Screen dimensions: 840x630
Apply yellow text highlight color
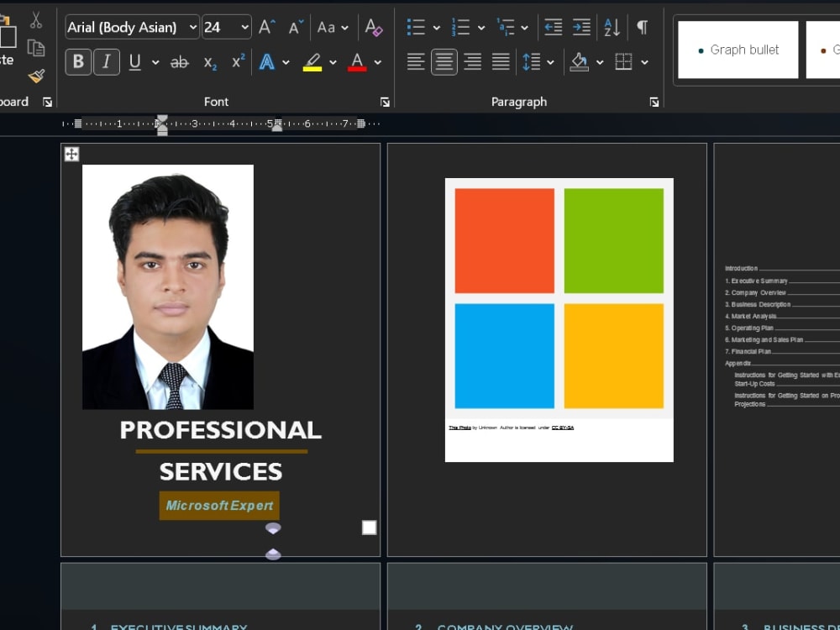point(312,62)
